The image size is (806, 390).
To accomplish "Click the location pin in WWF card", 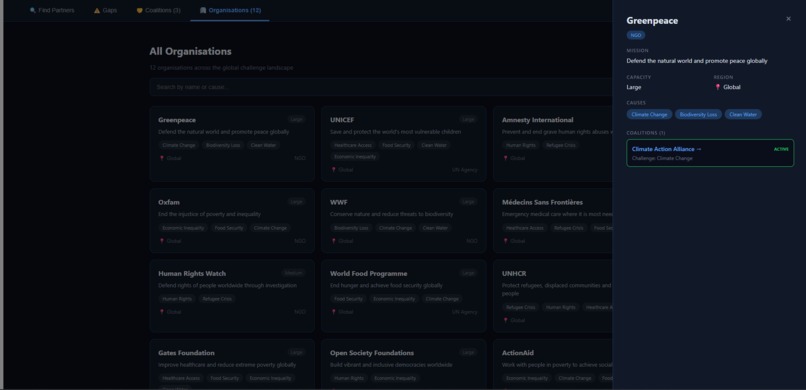I will click(x=333, y=241).
